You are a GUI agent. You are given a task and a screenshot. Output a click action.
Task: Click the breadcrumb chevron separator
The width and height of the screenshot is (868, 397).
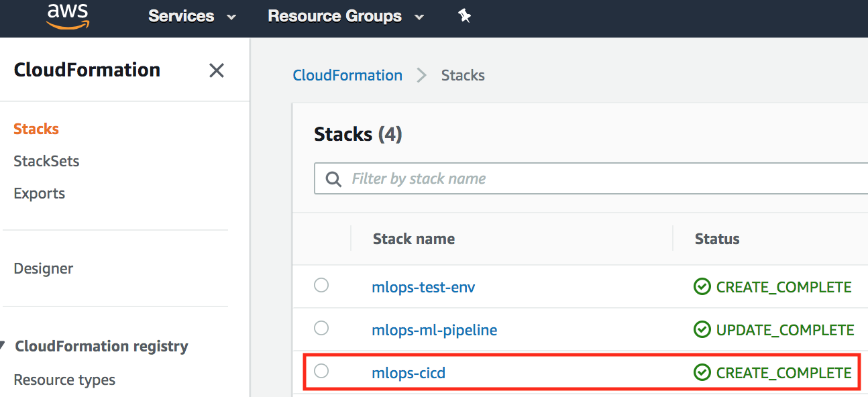421,76
